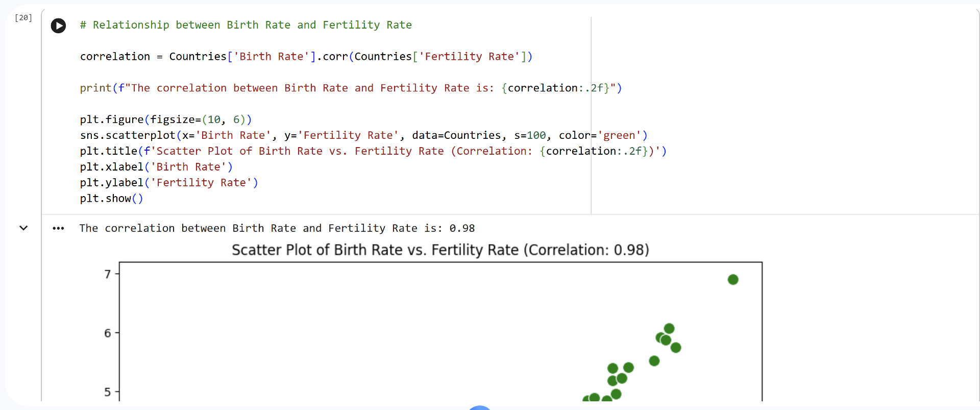Click the execution count [20] label

coord(23,18)
